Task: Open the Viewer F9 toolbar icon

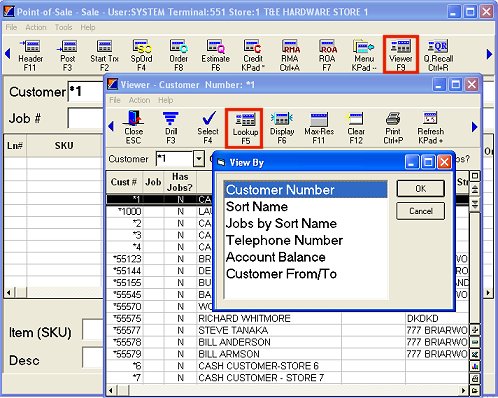Action: point(400,54)
